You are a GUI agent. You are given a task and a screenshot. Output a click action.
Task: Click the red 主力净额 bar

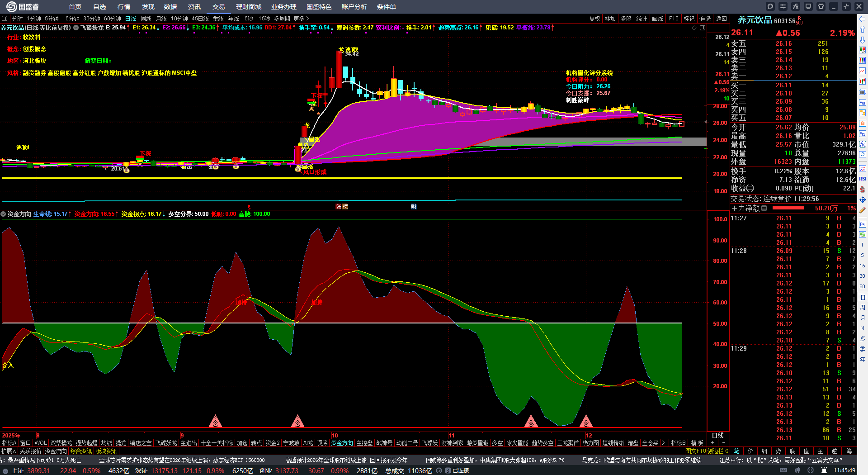[x=788, y=208]
